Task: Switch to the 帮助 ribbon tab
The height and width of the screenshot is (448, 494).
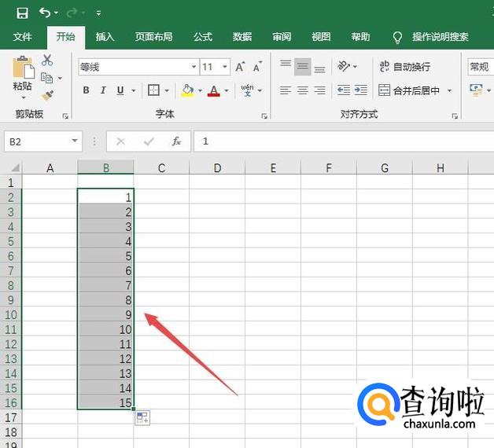Action: coord(360,37)
